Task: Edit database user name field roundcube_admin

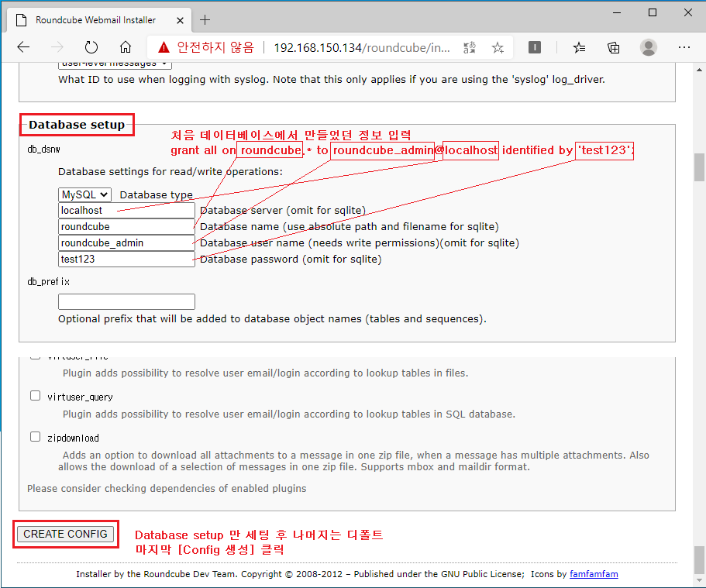Action: click(x=126, y=242)
